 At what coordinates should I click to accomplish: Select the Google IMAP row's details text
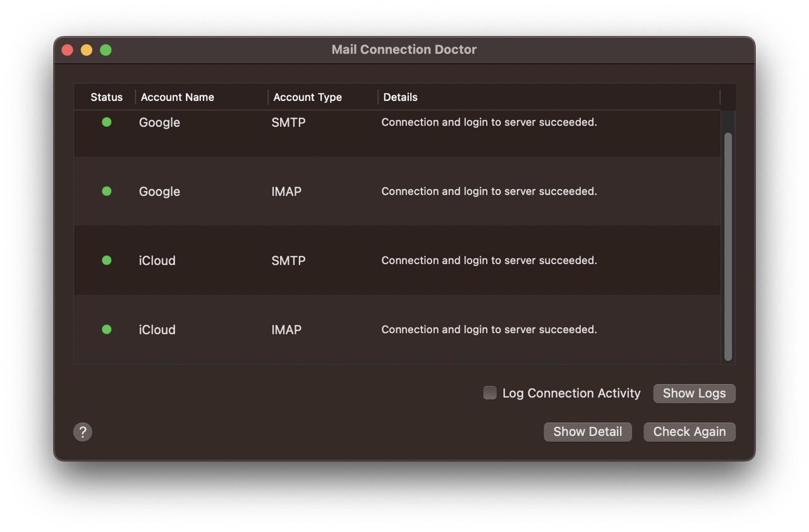pos(489,191)
